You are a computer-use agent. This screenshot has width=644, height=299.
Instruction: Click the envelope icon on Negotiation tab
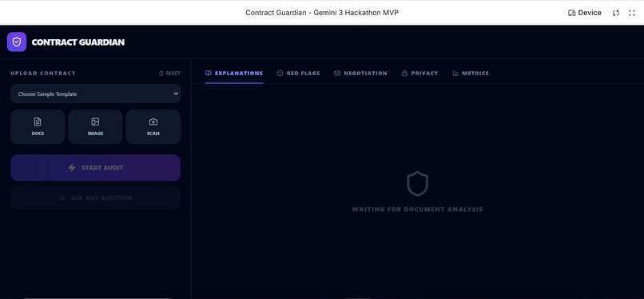pyautogui.click(x=337, y=73)
